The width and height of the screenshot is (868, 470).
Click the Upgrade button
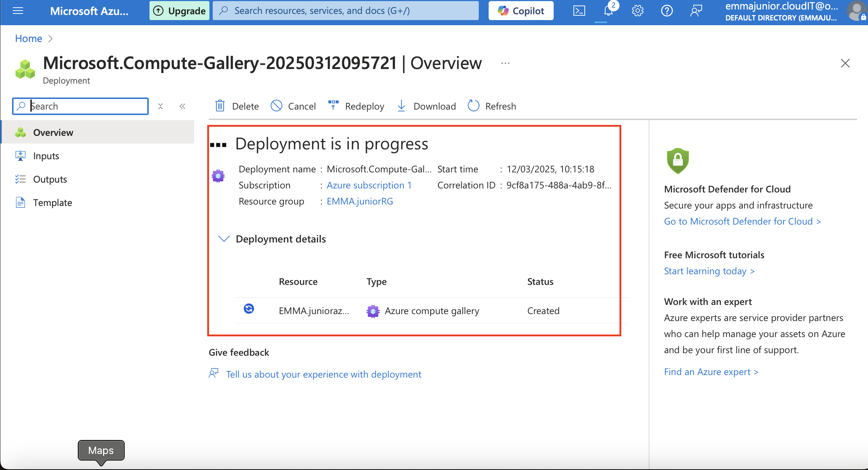(179, 11)
